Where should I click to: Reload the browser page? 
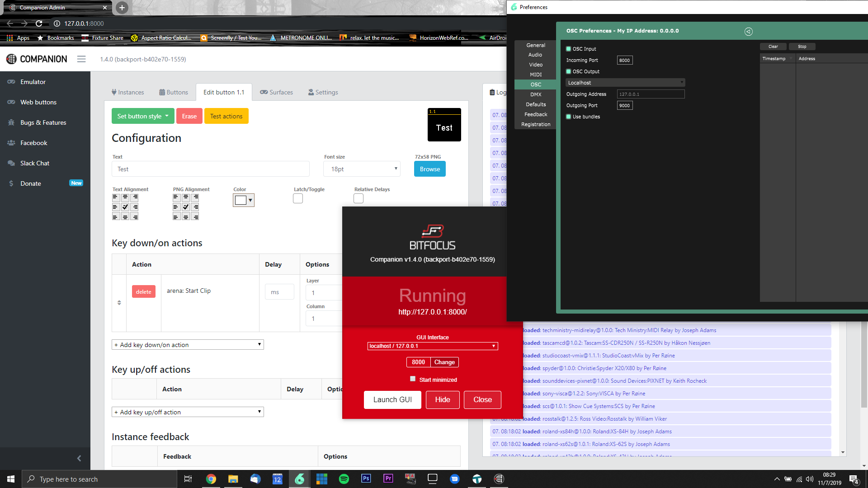tap(39, 23)
